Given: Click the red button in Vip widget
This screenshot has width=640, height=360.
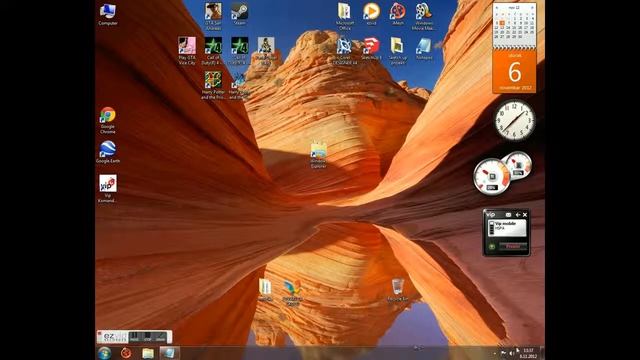Looking at the screenshot, I should tap(513, 247).
